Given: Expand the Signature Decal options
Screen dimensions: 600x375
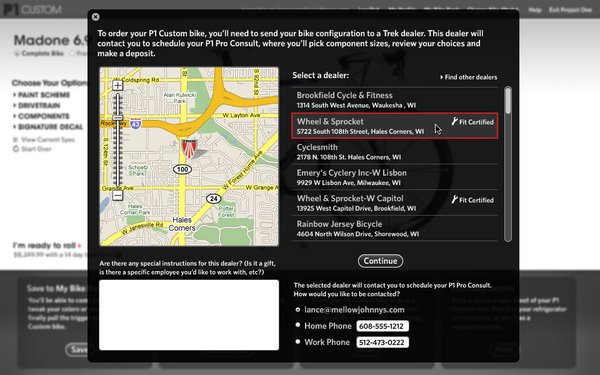Looking at the screenshot, I should (x=48, y=127).
